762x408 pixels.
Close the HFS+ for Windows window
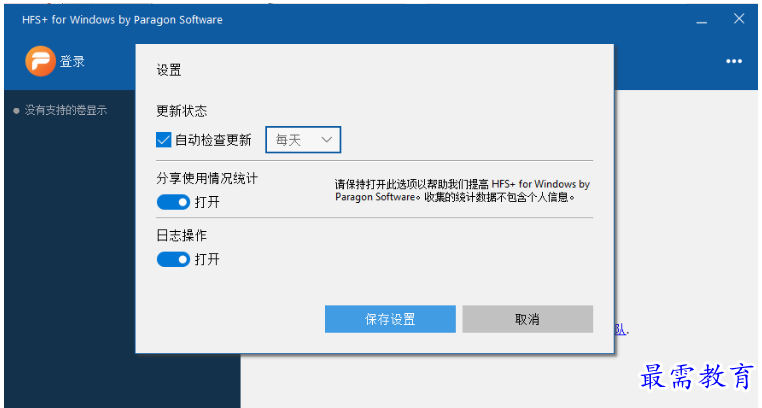pos(739,19)
